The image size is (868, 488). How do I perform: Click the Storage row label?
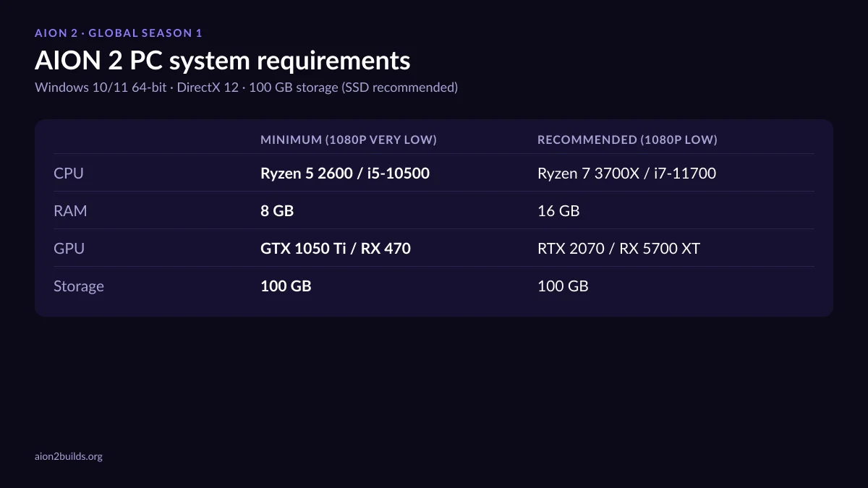coord(79,286)
